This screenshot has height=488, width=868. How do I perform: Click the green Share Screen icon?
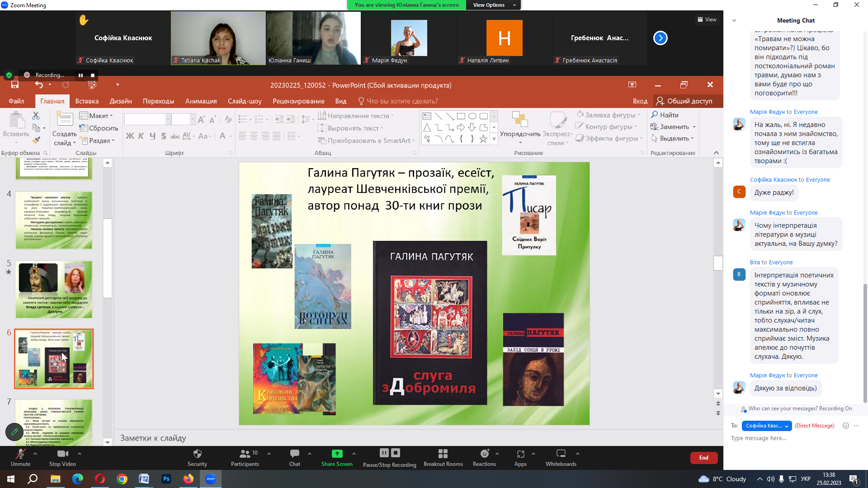[x=337, y=454]
